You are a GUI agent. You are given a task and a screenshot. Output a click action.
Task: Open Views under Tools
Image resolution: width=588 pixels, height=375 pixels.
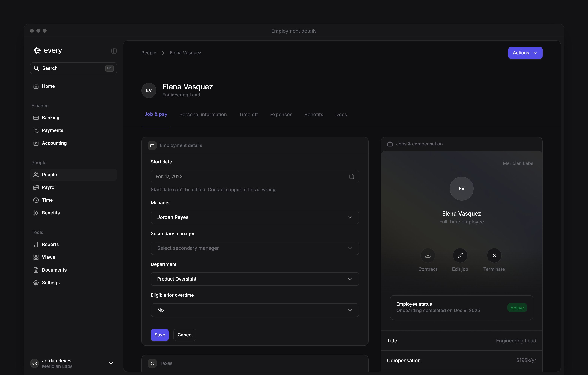coord(73,257)
